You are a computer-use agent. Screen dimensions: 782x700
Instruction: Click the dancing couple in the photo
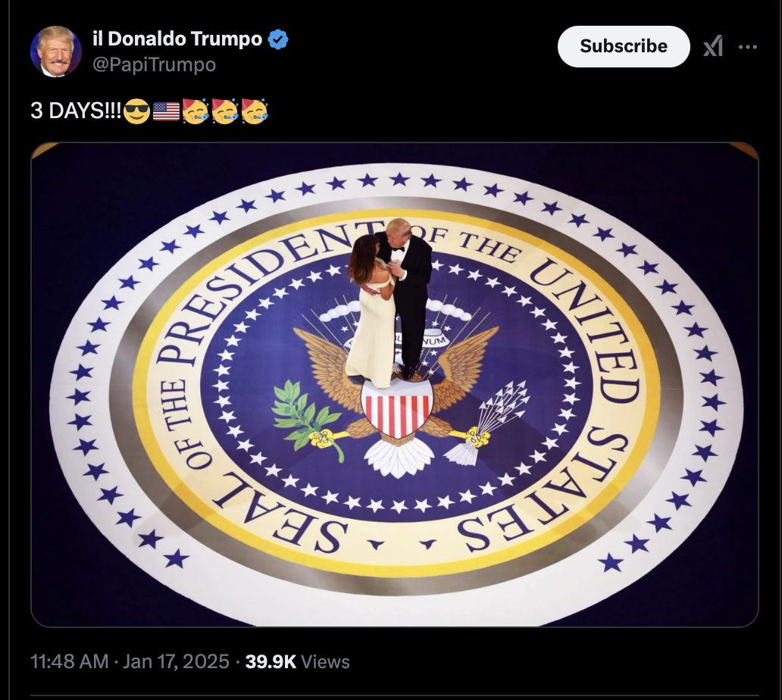click(x=389, y=302)
